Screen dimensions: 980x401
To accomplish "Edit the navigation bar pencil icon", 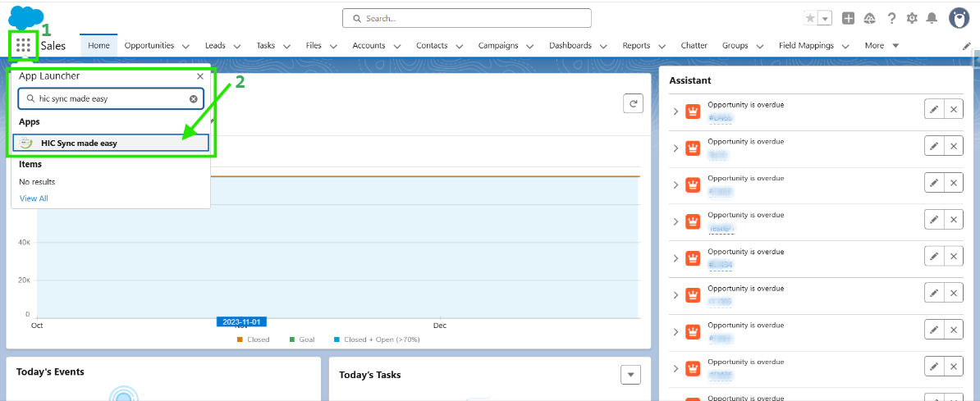I will pos(967,46).
